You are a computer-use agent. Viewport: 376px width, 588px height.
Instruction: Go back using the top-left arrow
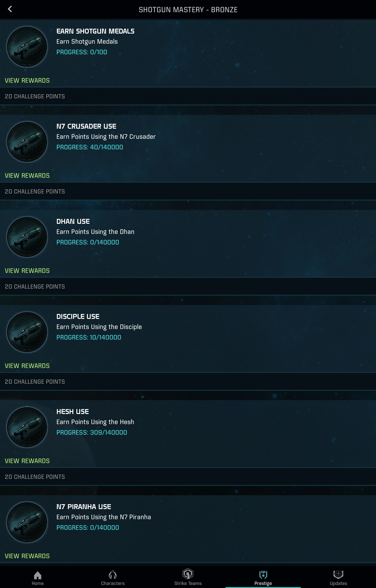pyautogui.click(x=10, y=9)
